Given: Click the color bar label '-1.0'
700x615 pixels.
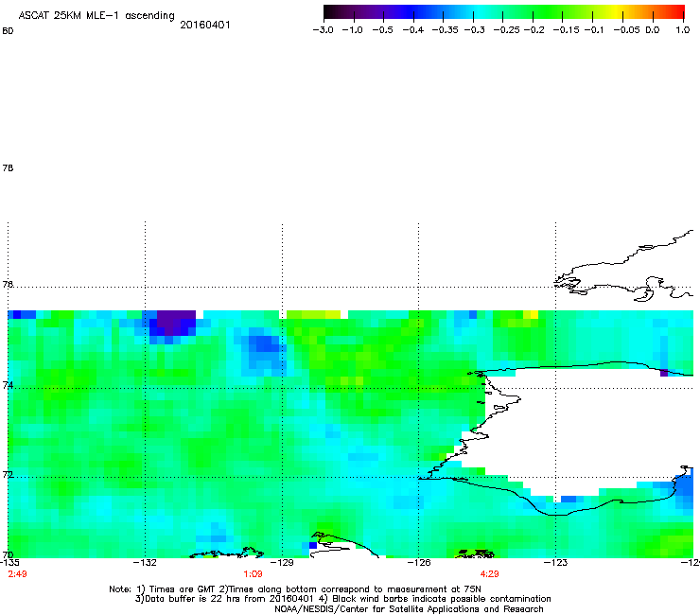Looking at the screenshot, I should coord(352,30).
